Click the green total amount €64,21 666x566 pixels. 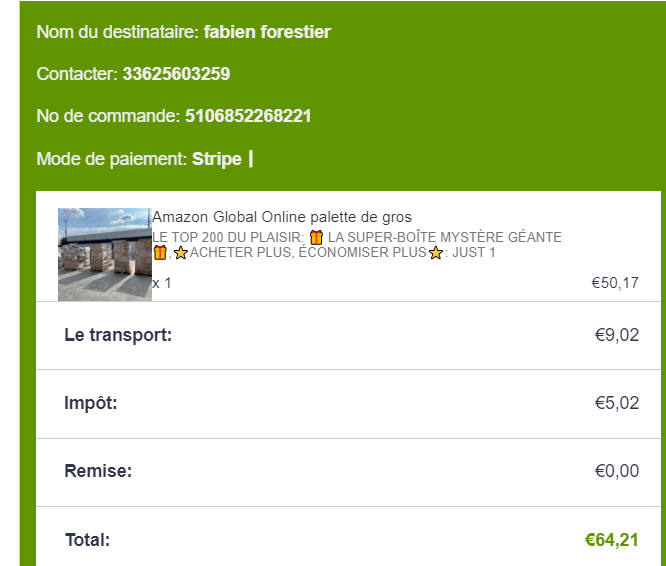pos(612,540)
